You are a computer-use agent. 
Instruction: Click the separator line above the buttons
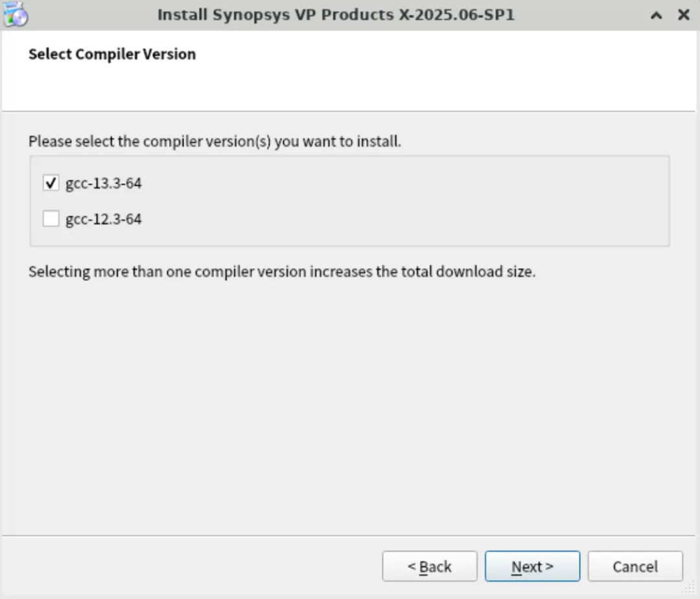(x=349, y=535)
